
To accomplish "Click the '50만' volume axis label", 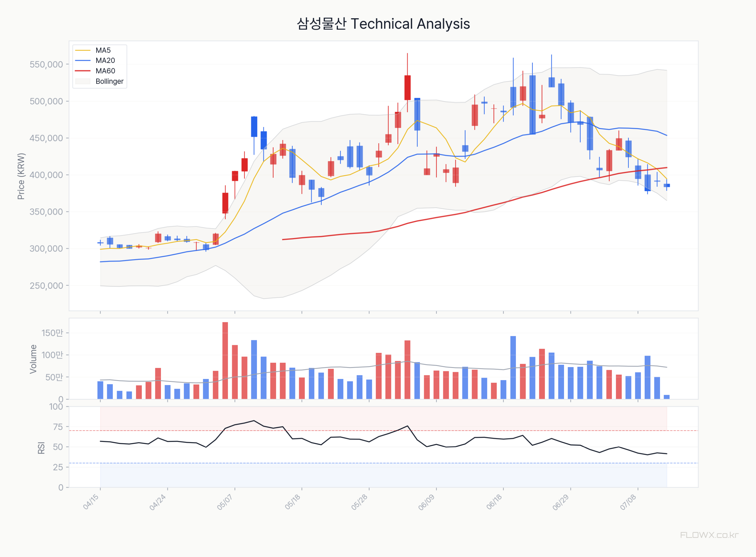I will (x=54, y=377).
